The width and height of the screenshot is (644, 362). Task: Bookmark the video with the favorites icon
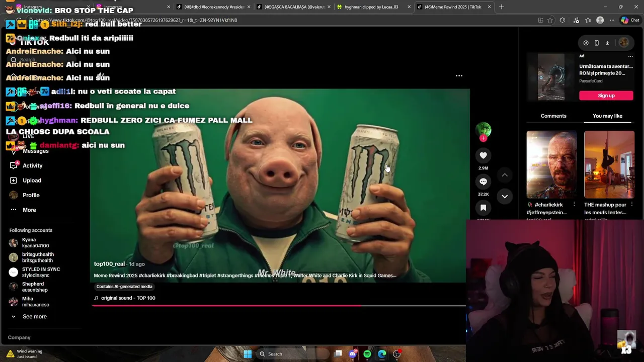pyautogui.click(x=483, y=208)
